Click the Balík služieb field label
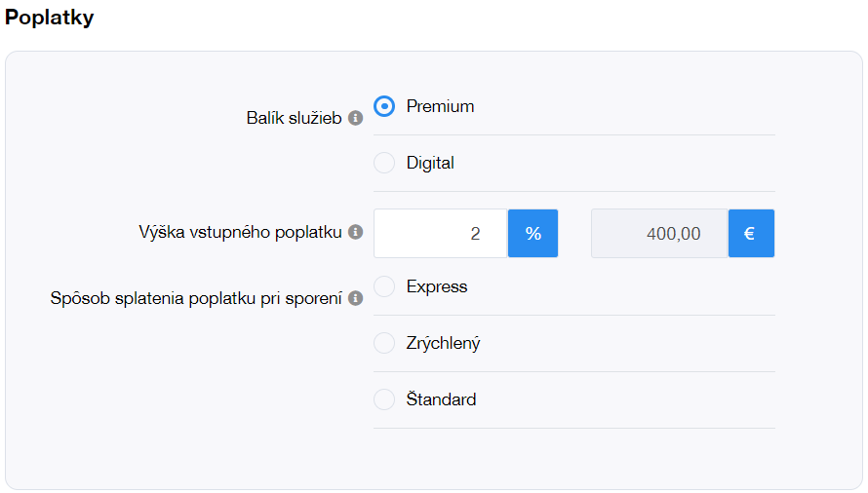868x493 pixels. coord(294,118)
